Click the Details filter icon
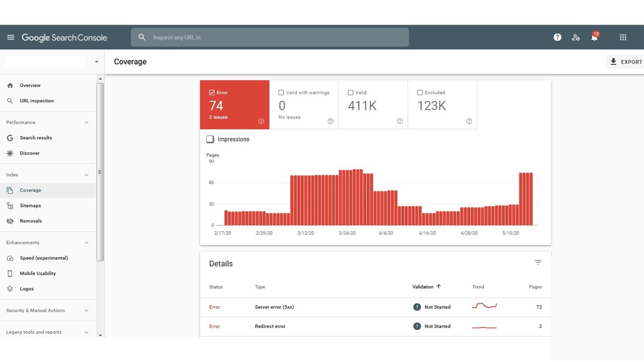 [538, 262]
